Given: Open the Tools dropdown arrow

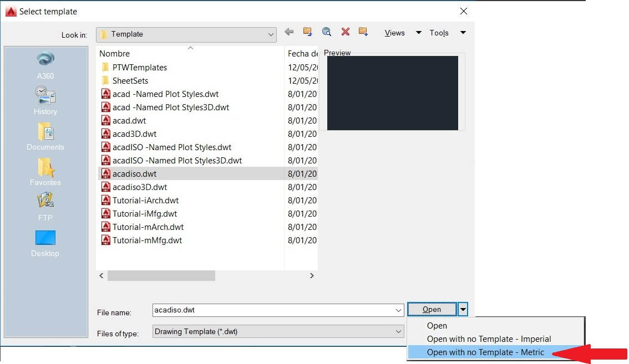Looking at the screenshot, I should click(x=463, y=33).
